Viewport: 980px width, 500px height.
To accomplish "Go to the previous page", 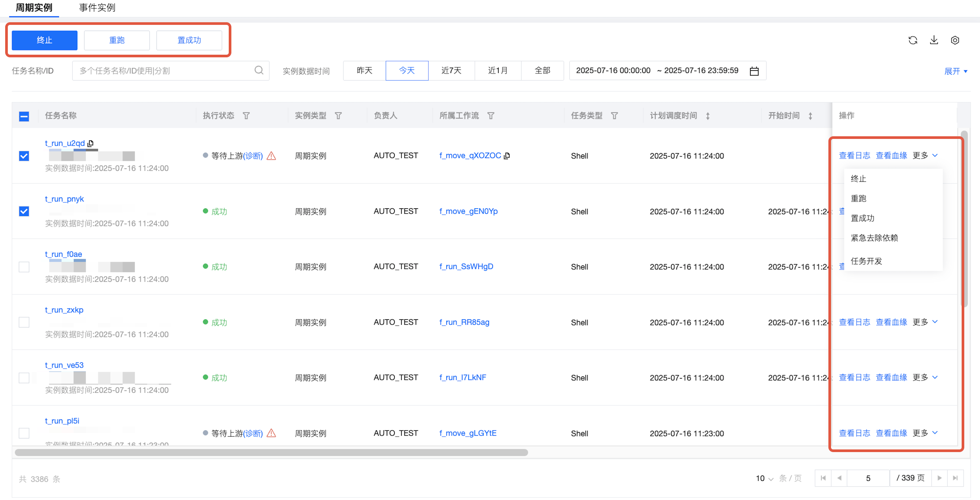I will [x=839, y=478].
